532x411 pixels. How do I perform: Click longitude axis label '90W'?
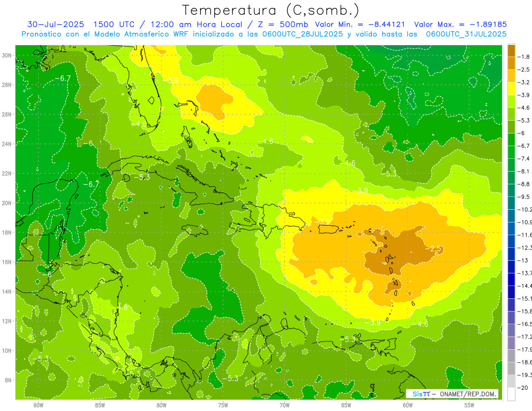[38, 405]
